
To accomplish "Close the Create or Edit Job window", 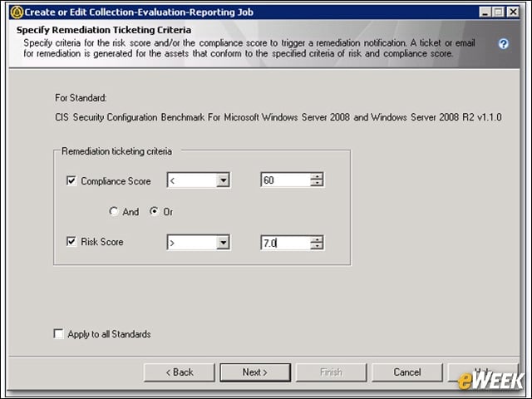I will [513, 12].
